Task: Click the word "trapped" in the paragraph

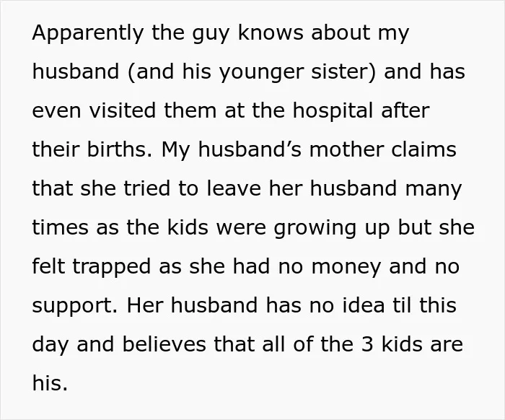Action: pos(111,268)
